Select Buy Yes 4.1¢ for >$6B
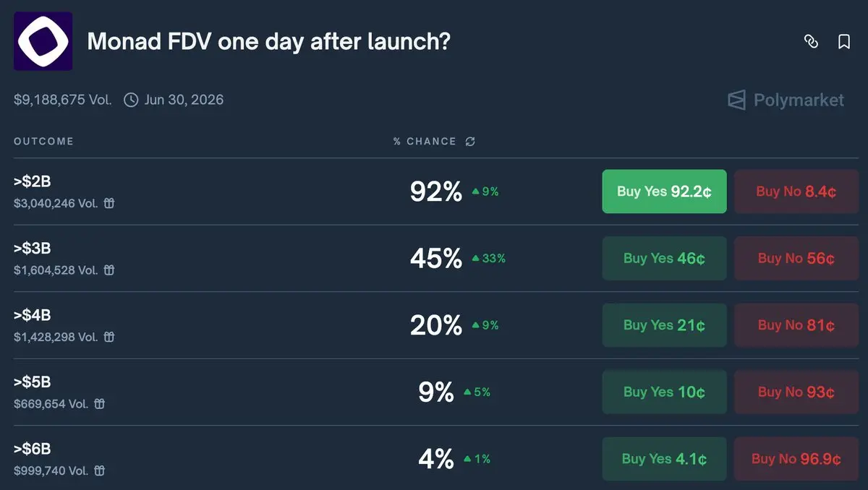This screenshot has height=490, width=868. [664, 459]
